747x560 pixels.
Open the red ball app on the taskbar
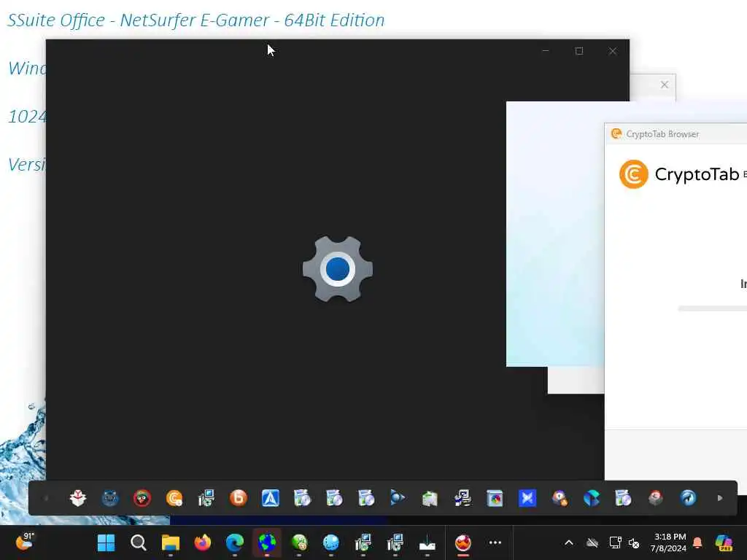(463, 542)
